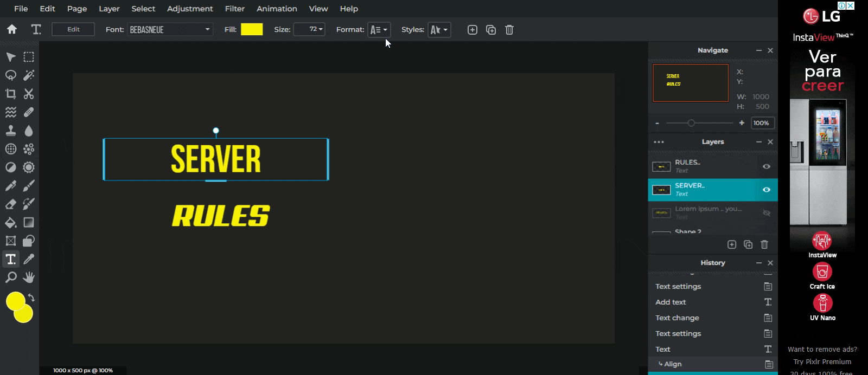Screen dimensions: 868x375
Task: Open the Help menu
Action: click(x=349, y=9)
